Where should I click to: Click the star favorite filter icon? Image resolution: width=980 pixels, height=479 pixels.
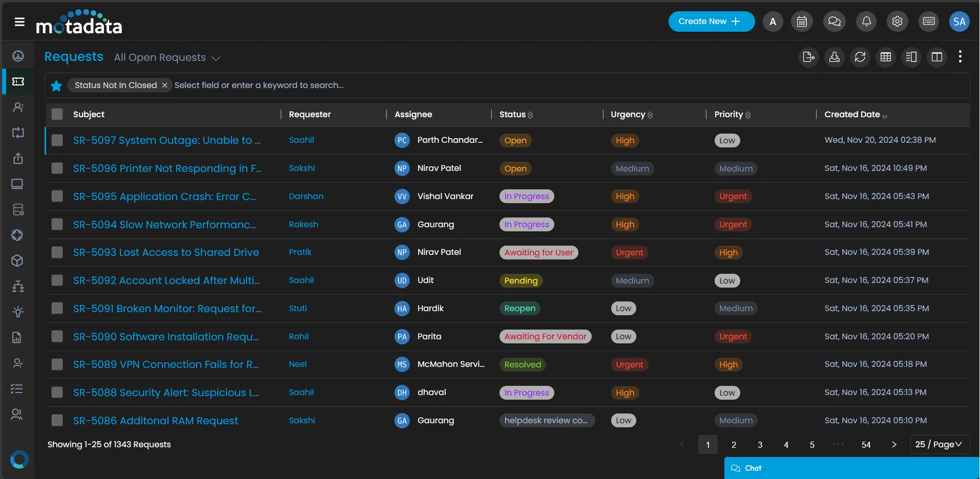[x=56, y=85]
